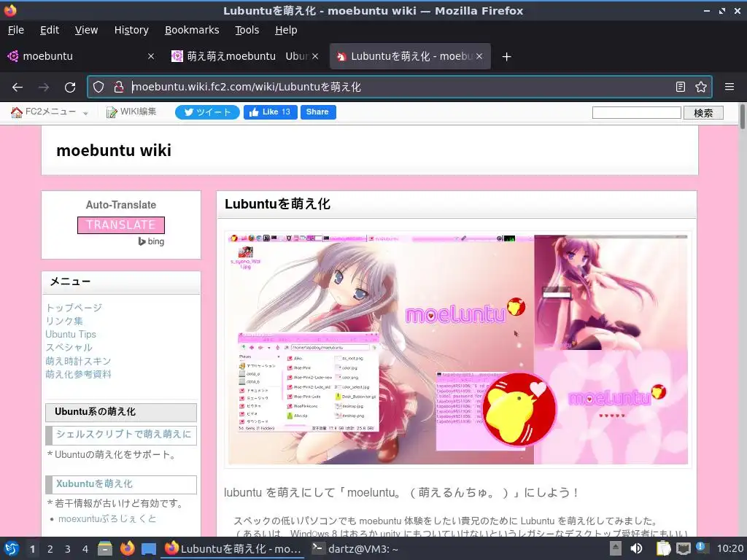Open the Ubuntu Tips link
This screenshot has width=747, height=560.
coord(71,334)
